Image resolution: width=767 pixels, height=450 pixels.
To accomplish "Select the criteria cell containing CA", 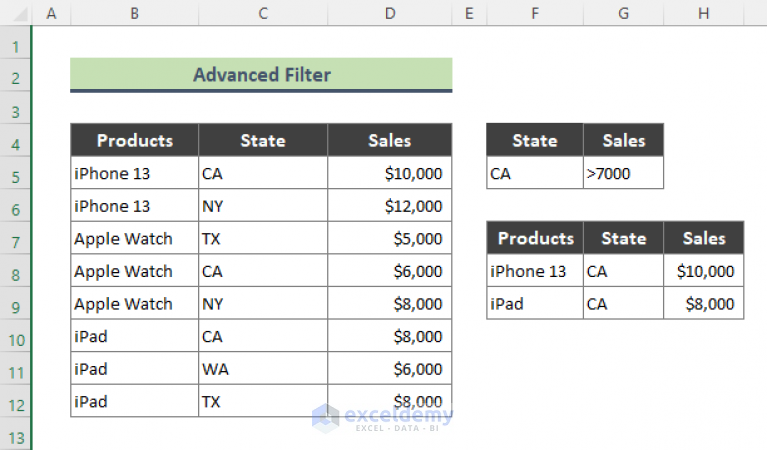I will click(534, 174).
